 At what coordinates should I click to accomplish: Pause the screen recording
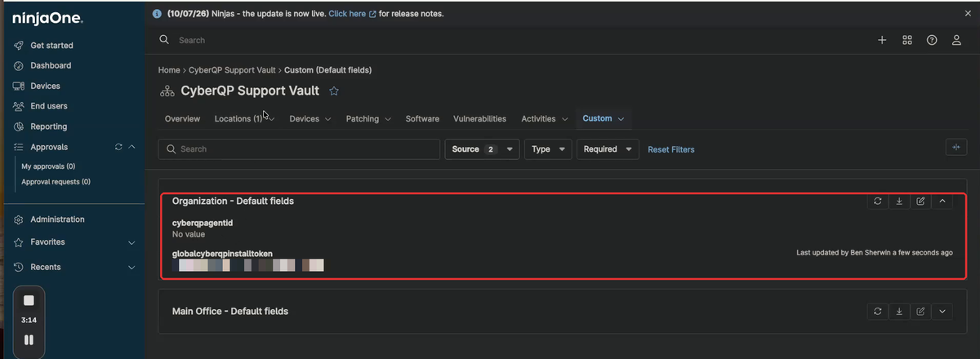click(29, 339)
